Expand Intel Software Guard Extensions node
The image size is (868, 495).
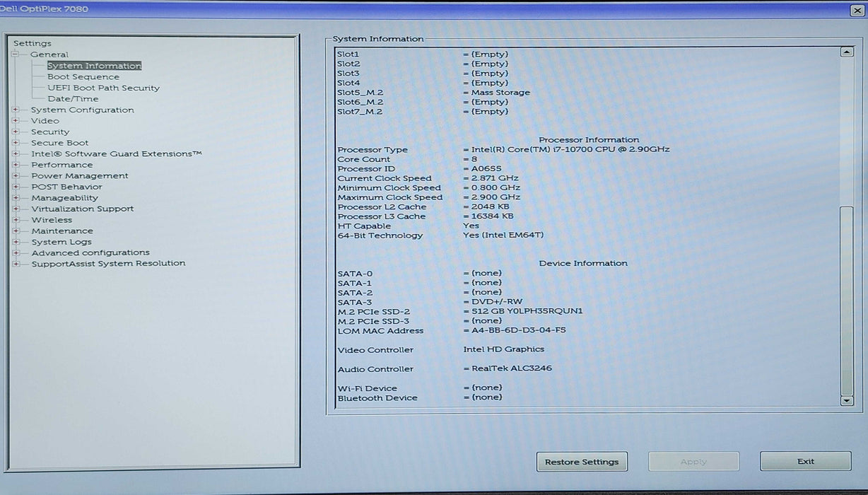15,153
